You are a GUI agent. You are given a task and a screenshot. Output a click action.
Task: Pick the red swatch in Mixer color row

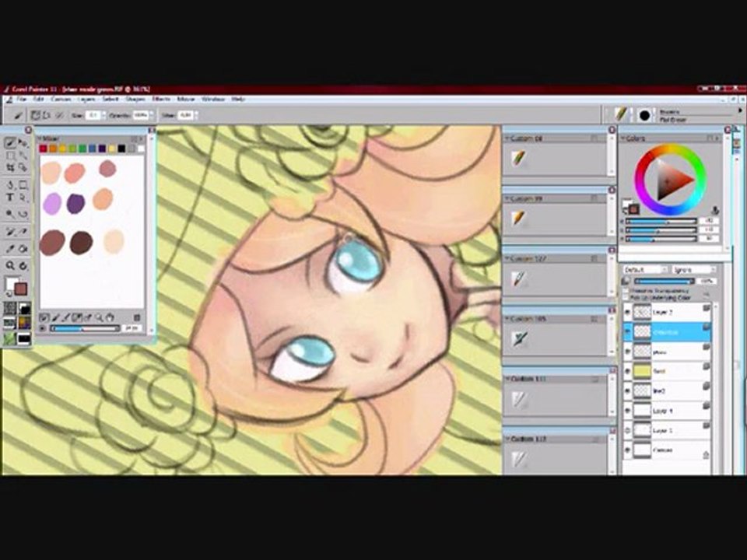tap(43, 149)
